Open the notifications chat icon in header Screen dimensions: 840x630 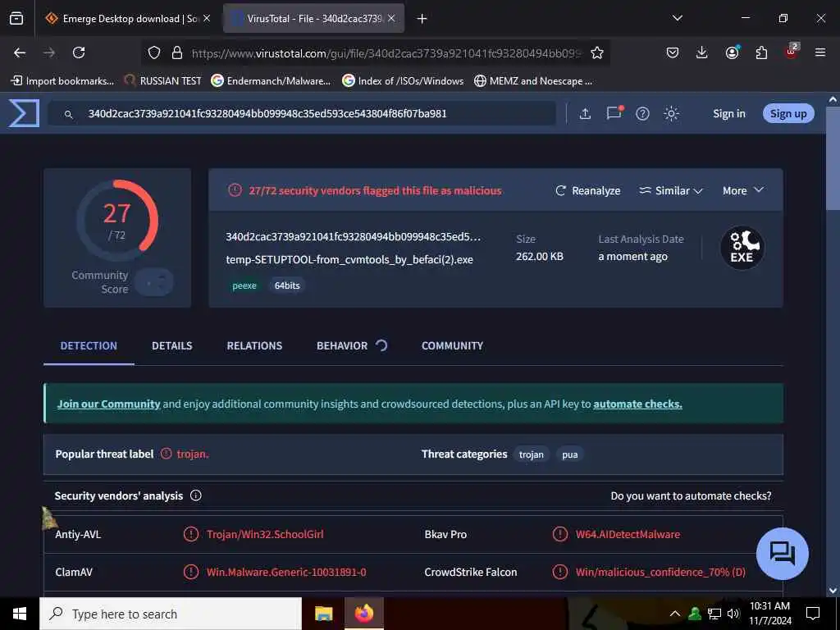tap(614, 113)
